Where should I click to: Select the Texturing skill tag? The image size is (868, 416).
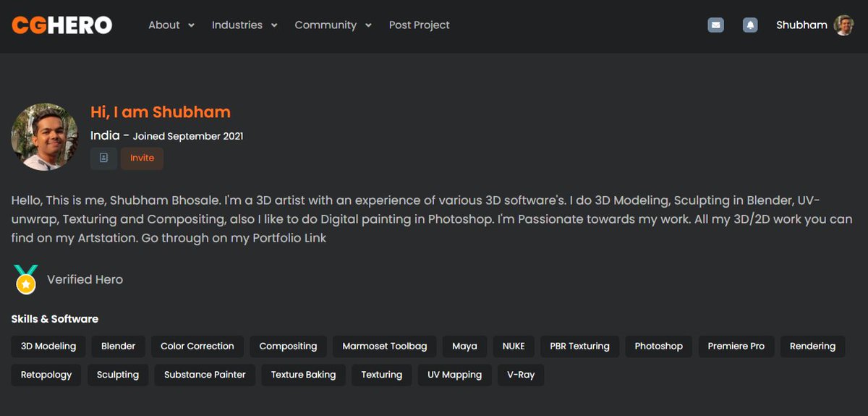[382, 375]
